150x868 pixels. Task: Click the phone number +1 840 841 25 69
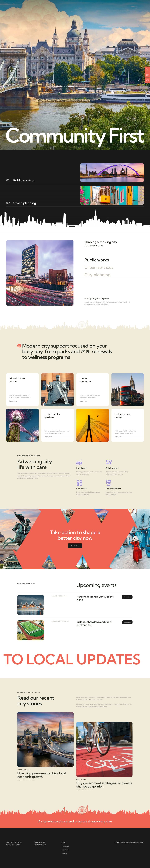pos(40,845)
